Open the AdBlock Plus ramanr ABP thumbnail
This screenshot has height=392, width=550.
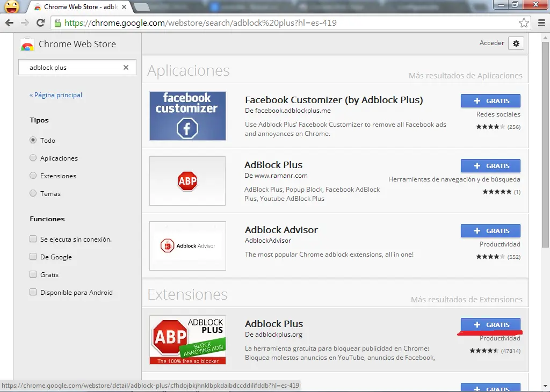(187, 181)
